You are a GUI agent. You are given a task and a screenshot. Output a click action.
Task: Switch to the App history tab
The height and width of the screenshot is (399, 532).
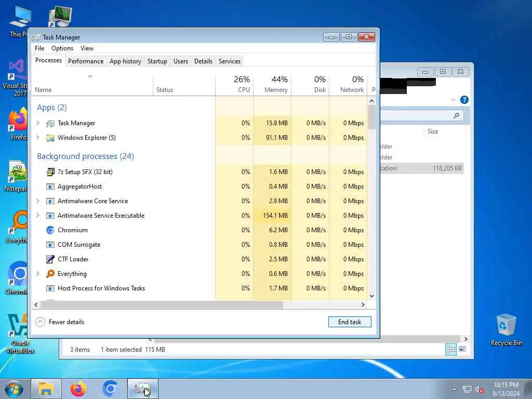tap(125, 61)
